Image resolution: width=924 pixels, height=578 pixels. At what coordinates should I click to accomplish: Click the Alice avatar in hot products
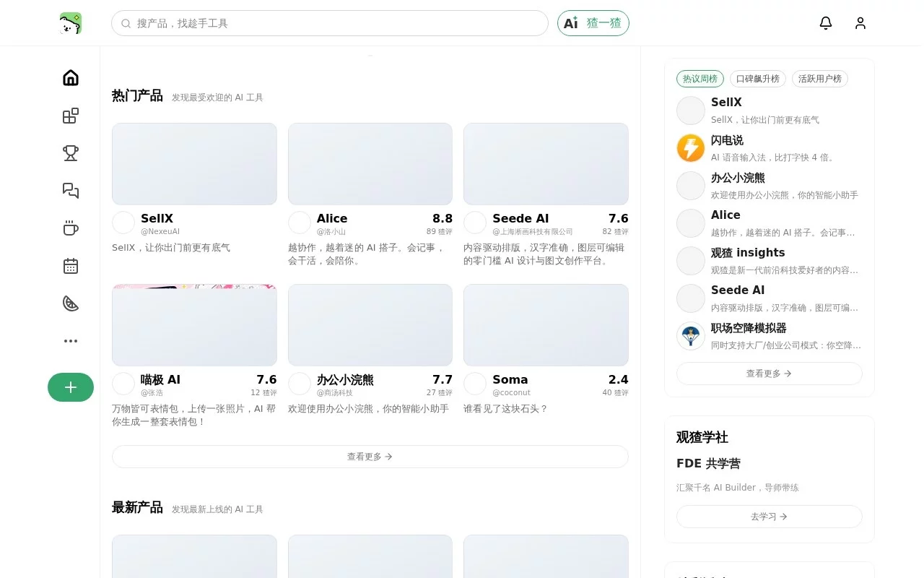300,223
